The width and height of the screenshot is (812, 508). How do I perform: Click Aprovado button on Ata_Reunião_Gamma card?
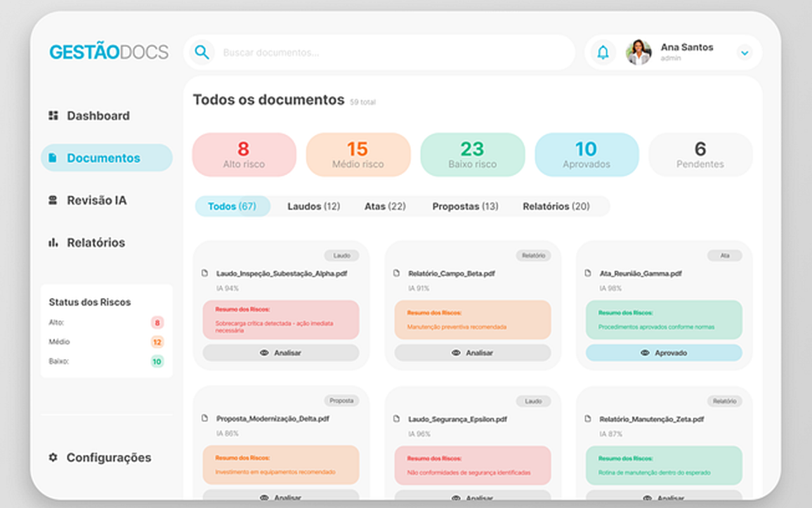(664, 353)
